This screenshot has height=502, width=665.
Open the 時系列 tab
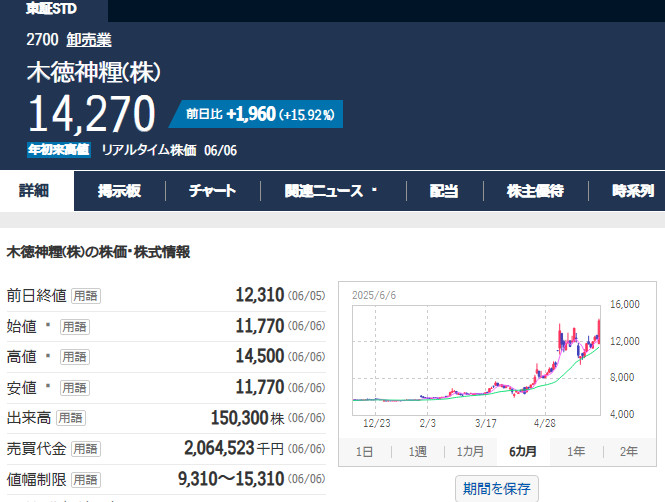[x=633, y=191]
